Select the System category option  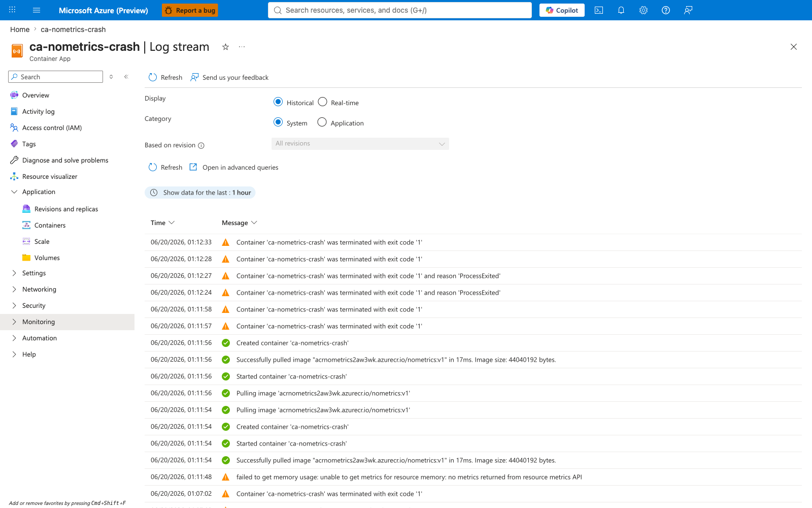278,122
